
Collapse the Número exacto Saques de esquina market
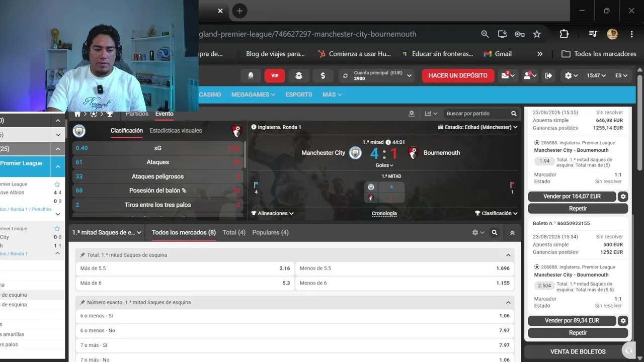click(x=508, y=303)
